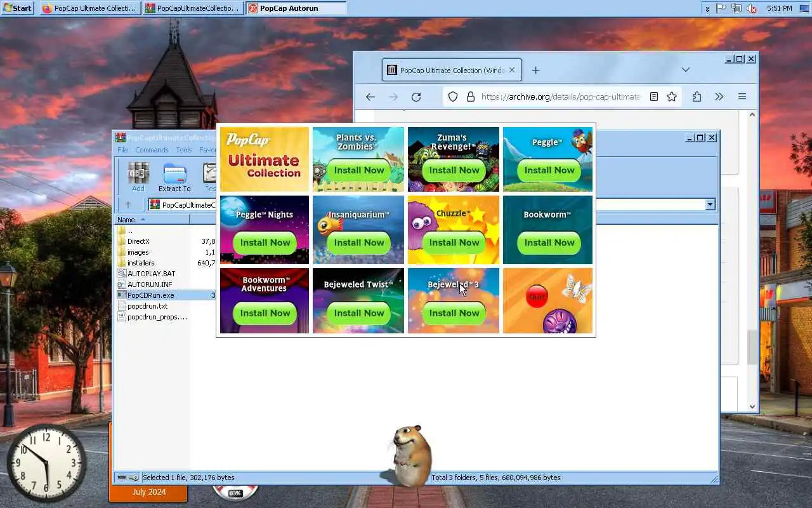Select the installers folder in WinRAR
The image size is (812, 508).
141,263
